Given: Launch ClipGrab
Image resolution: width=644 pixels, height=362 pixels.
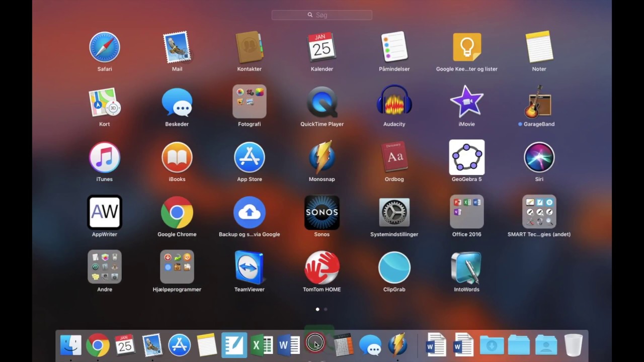Looking at the screenshot, I should pos(394,267).
